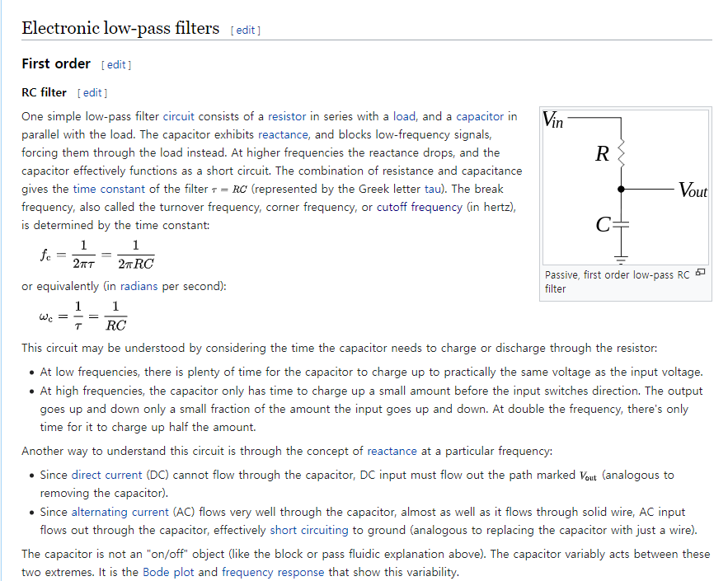Open the reactance link in 'Another way to understand'

pyautogui.click(x=392, y=451)
